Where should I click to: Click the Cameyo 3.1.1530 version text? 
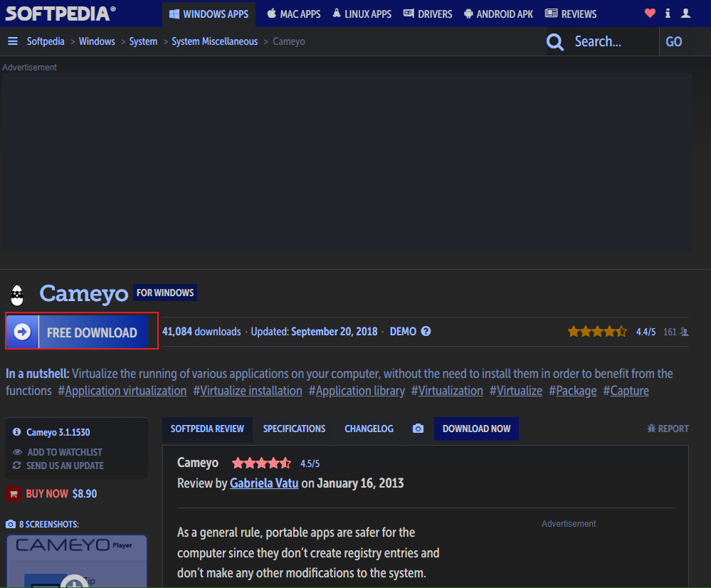coord(58,432)
